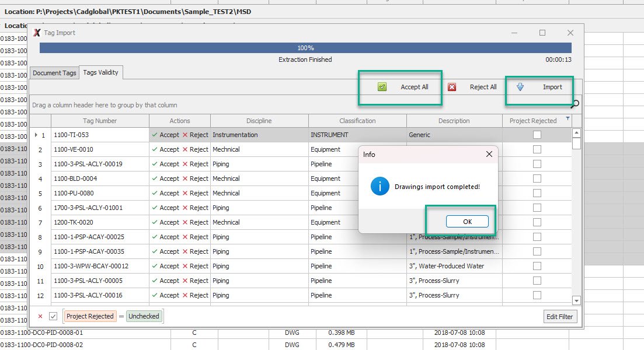
Task: Sort by the Tag Number column header
Action: 100,121
